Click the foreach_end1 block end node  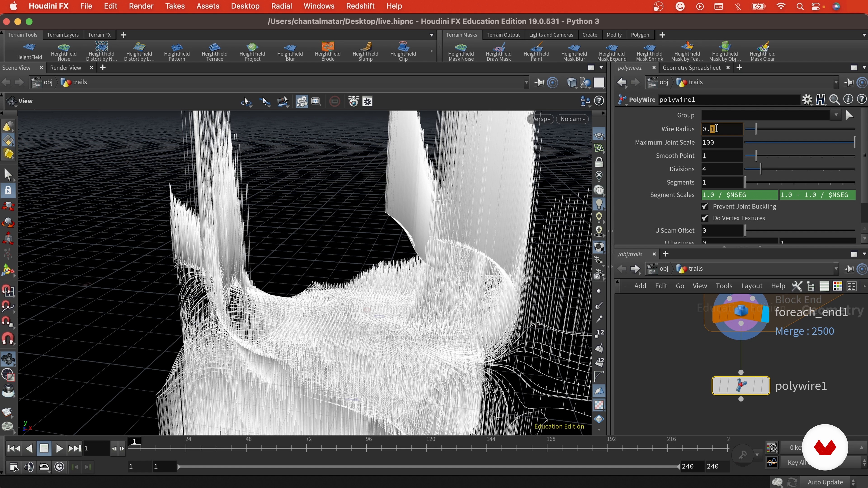(x=741, y=312)
